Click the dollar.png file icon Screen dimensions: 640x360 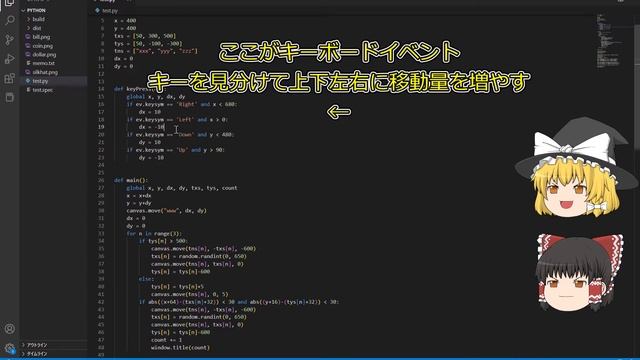click(28, 54)
